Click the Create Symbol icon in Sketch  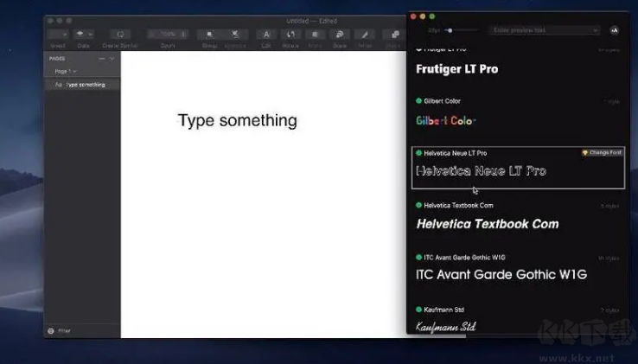tap(120, 35)
